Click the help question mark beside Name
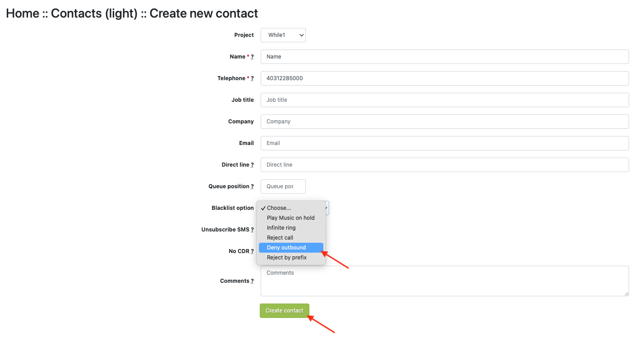 pos(252,57)
